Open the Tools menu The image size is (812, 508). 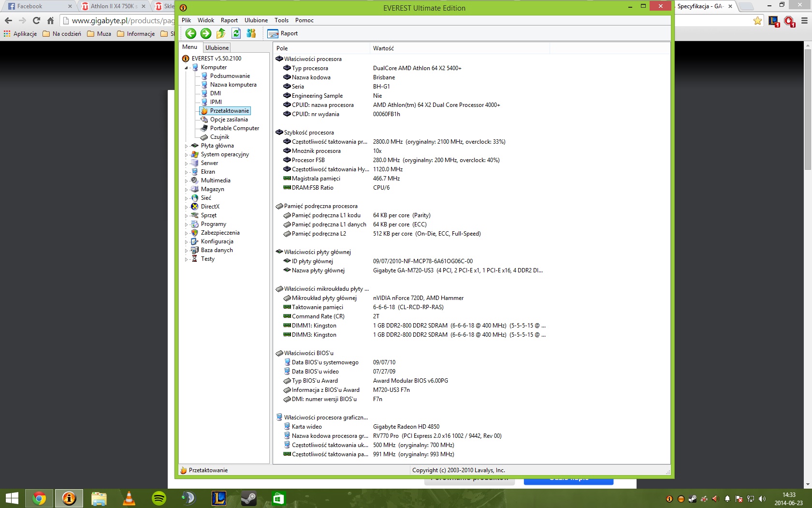tap(281, 20)
